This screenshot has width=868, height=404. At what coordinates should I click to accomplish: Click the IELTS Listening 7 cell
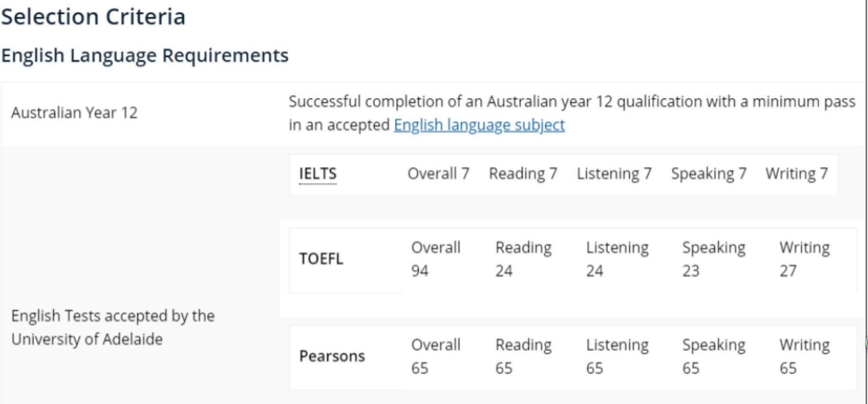click(614, 174)
